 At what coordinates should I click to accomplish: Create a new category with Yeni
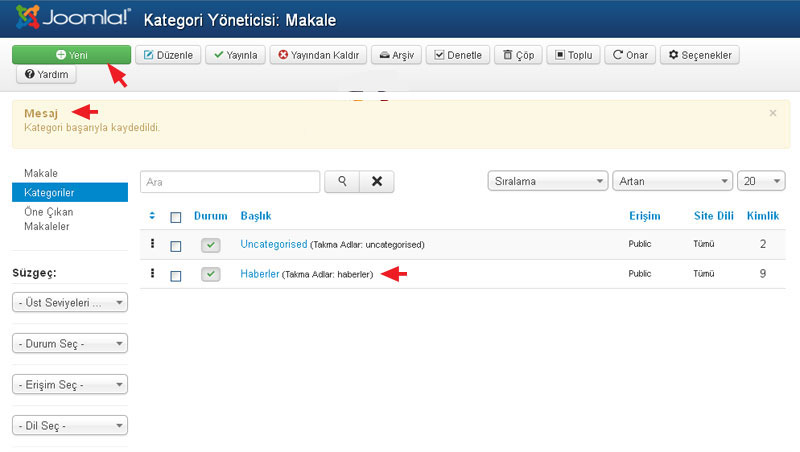click(71, 55)
